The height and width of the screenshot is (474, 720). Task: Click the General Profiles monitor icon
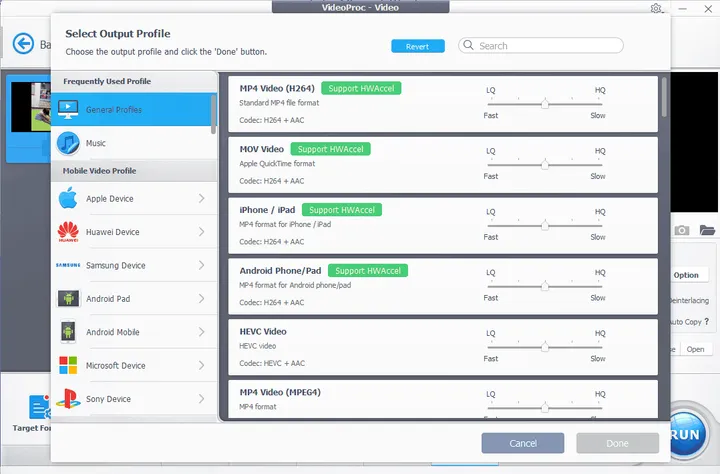(x=68, y=109)
